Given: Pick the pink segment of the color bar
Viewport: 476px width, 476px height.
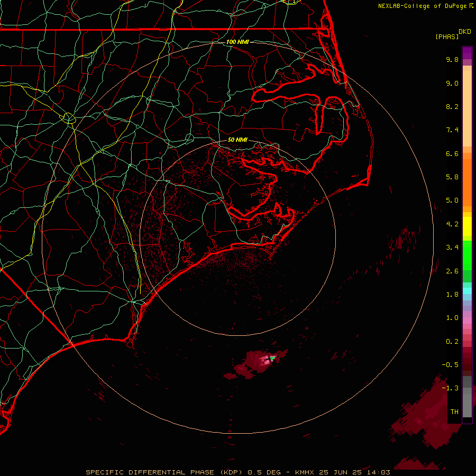Looking at the screenshot, I should 467,321.
